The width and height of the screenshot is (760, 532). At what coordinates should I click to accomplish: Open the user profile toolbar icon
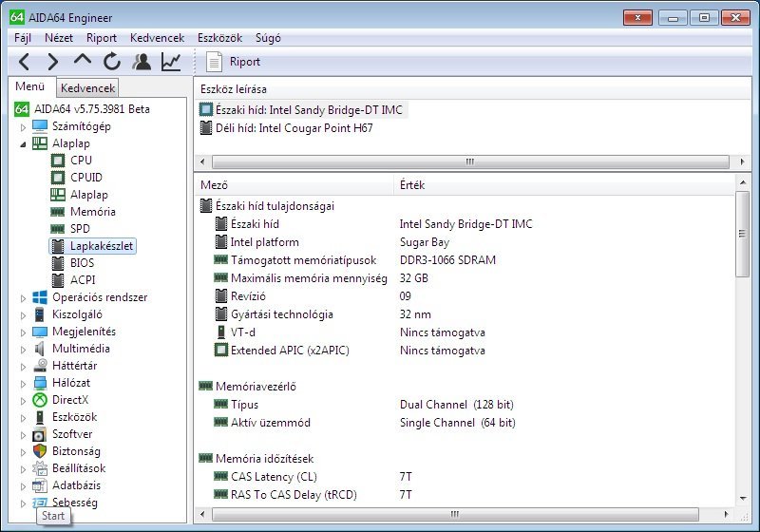coord(142,62)
